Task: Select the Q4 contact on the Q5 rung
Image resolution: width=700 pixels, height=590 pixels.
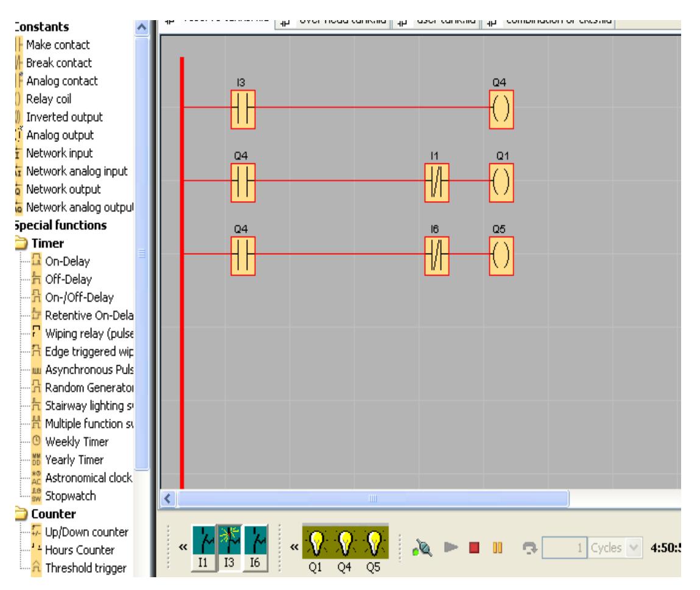Action: pyautogui.click(x=243, y=256)
